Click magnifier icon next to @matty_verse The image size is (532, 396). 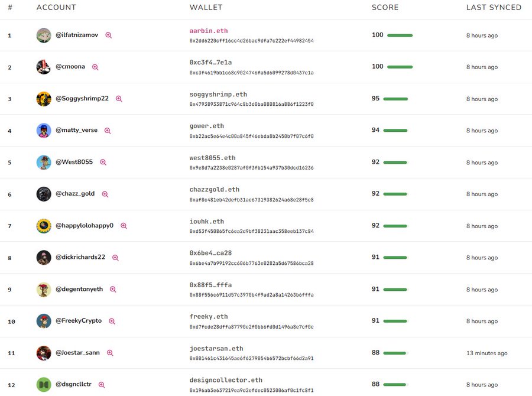click(x=108, y=131)
